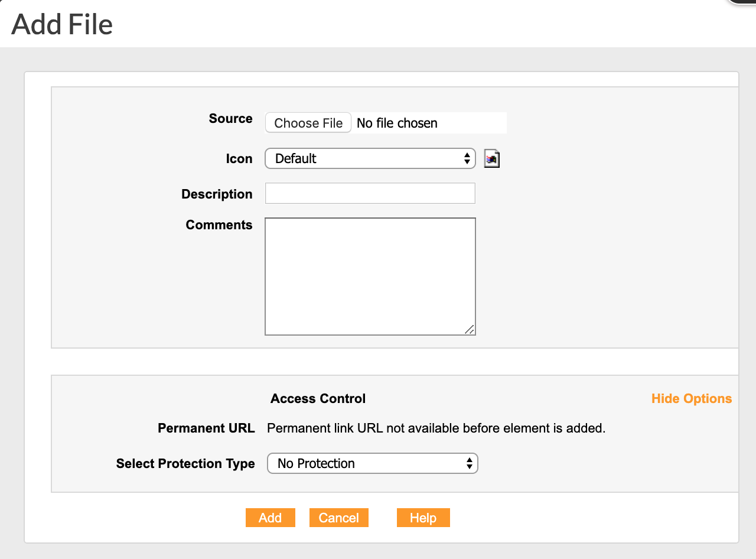Click the Source field label
The height and width of the screenshot is (559, 756).
(230, 119)
